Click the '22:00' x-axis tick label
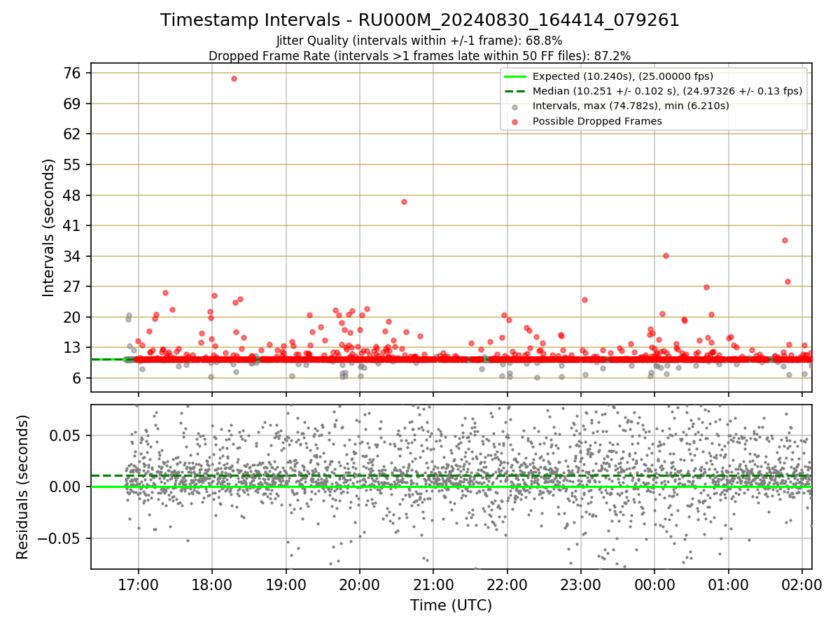Screen dimensions: 840x630 click(507, 584)
